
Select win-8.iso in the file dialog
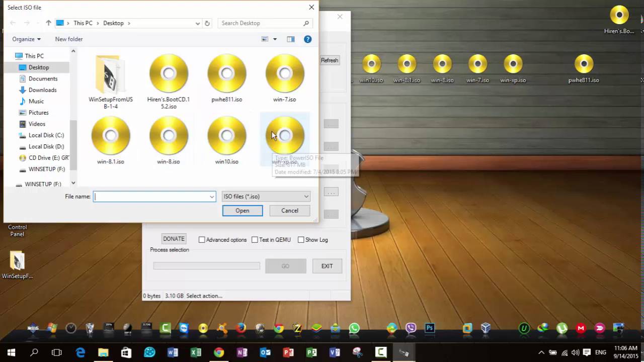click(x=169, y=141)
